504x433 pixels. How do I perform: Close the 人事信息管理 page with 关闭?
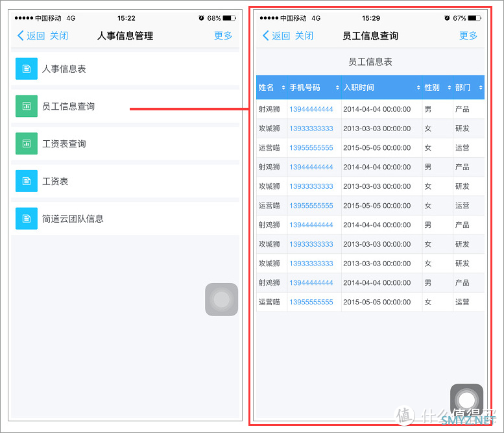click(x=59, y=36)
